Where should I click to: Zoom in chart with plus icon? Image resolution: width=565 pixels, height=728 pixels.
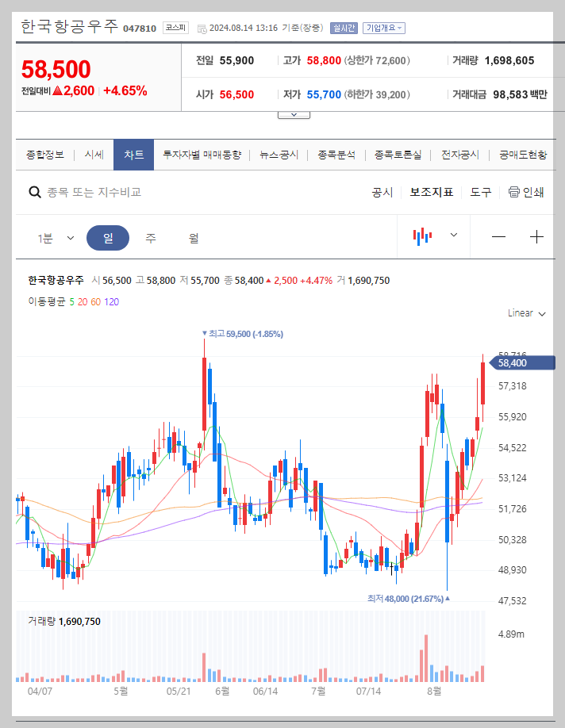point(536,237)
